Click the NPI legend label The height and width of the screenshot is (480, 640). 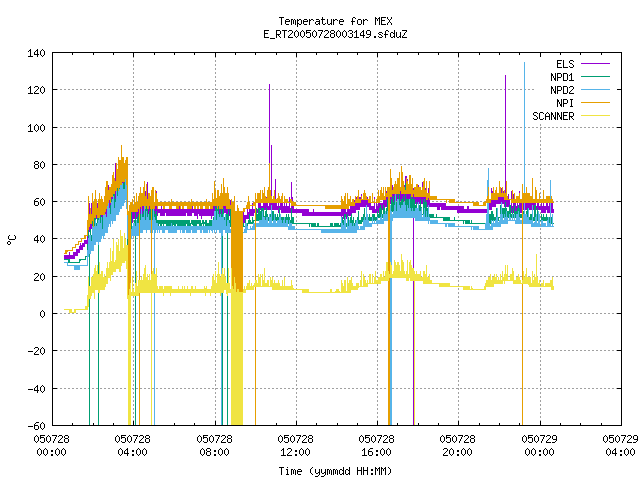click(565, 103)
